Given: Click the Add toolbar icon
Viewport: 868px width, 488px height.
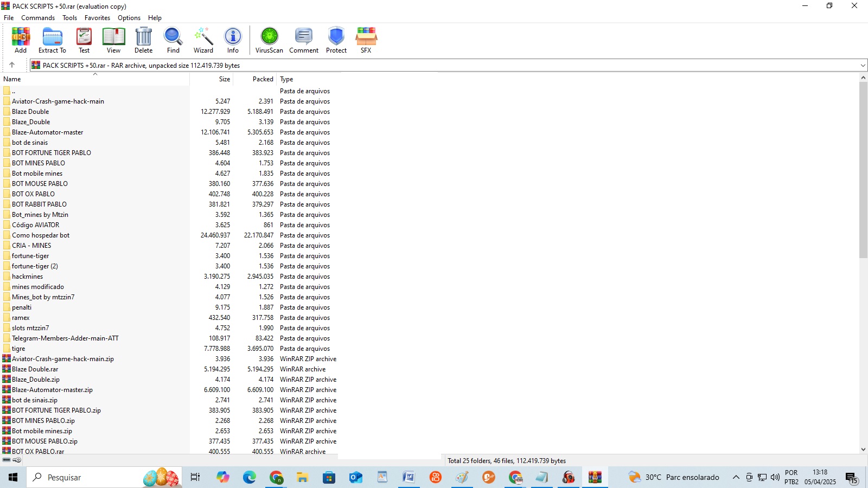Looking at the screenshot, I should click(x=21, y=41).
